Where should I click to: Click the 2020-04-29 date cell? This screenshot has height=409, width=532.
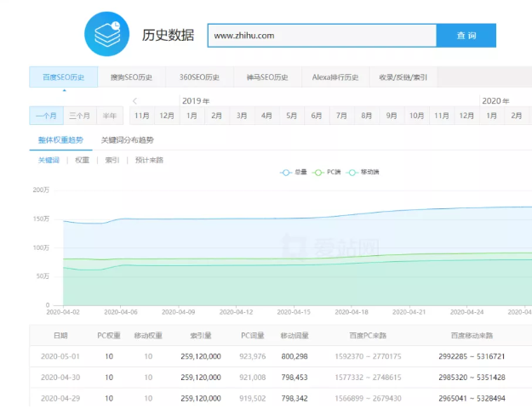click(x=60, y=399)
